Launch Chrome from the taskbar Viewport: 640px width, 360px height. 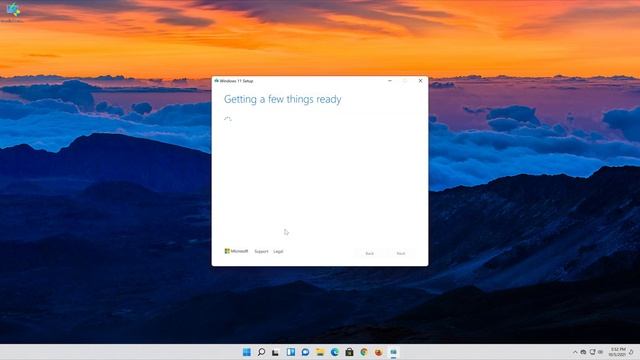[364, 352]
